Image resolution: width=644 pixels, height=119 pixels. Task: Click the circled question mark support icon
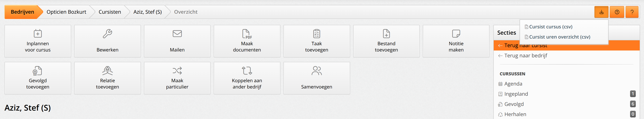click(617, 12)
